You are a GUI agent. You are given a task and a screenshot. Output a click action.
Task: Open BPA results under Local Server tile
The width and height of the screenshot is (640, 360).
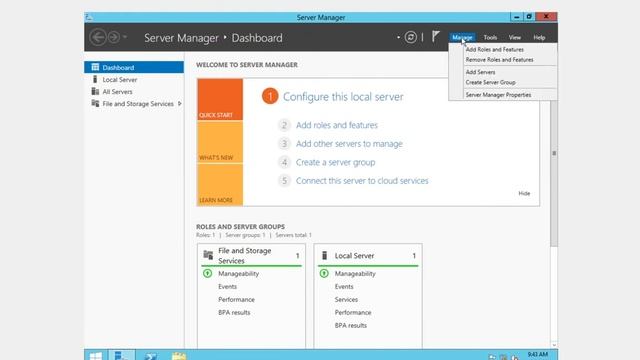tap(351, 326)
